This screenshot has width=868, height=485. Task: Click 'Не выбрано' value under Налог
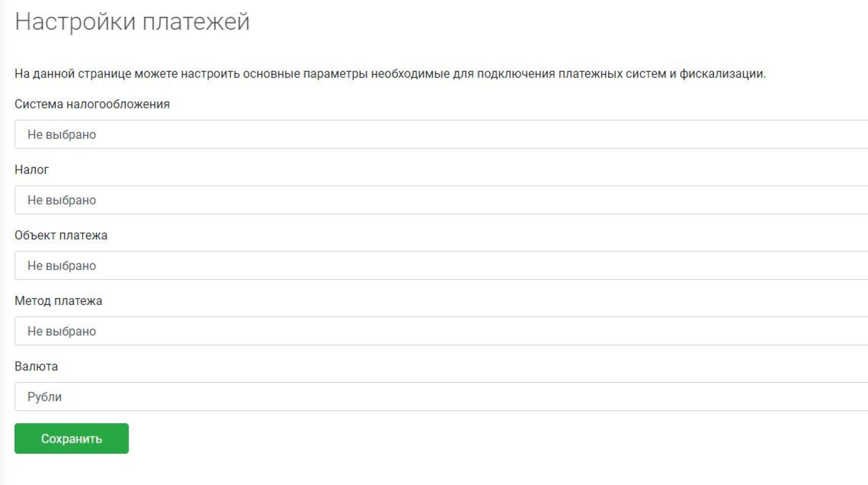point(62,200)
